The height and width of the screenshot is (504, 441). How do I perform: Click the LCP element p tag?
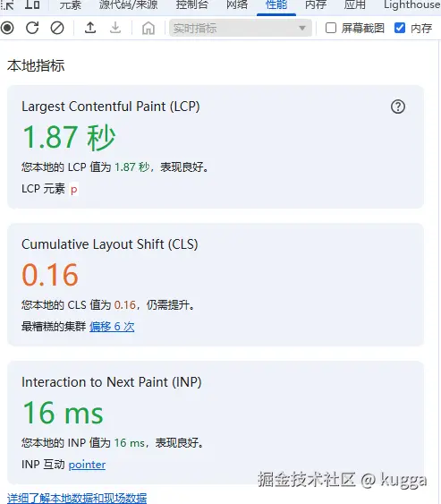(74, 189)
